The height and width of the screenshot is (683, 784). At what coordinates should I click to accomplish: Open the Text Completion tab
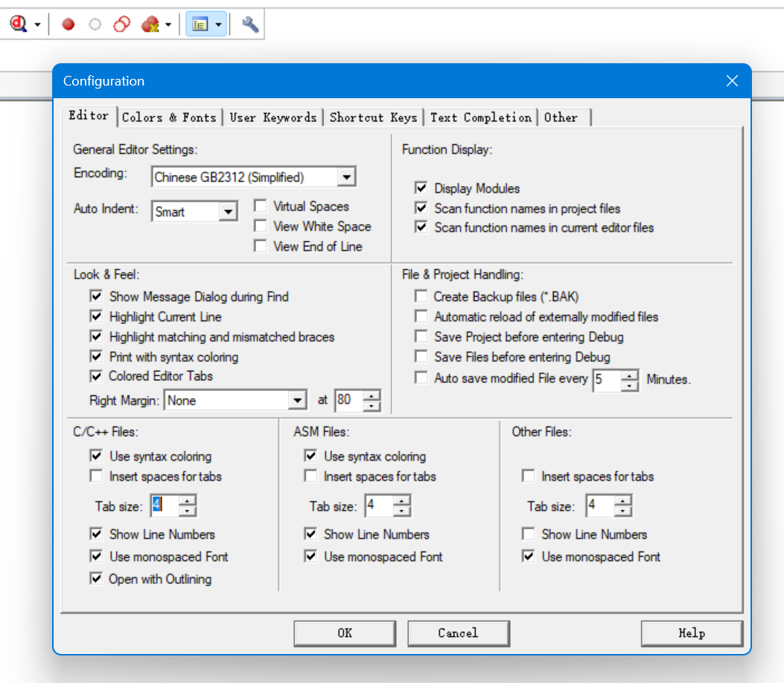[481, 118]
